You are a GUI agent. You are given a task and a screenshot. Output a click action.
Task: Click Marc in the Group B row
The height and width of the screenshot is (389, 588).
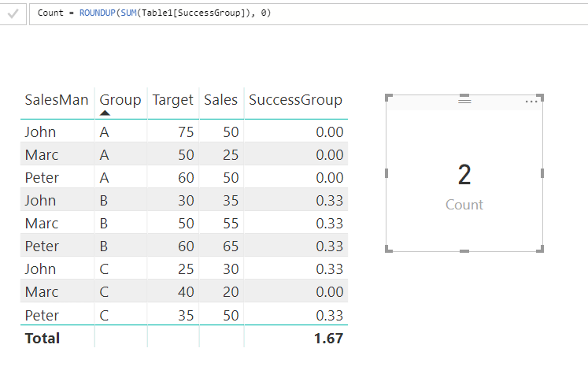coord(42,224)
